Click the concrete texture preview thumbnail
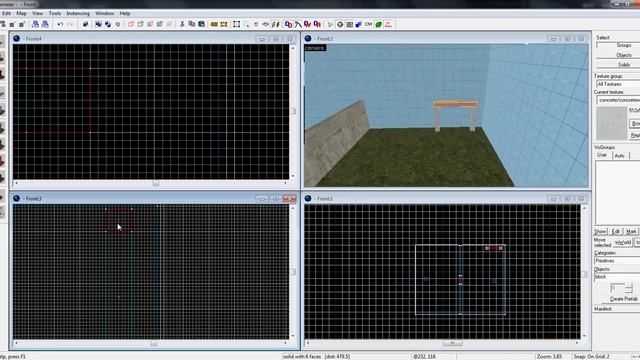640x360 pixels. click(611, 123)
